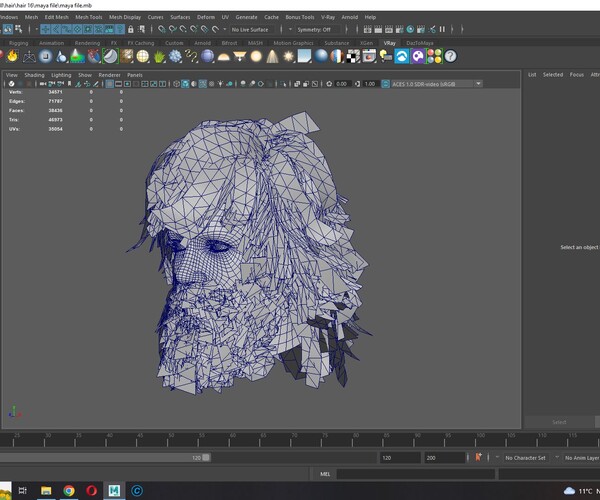Toggle snap to grid magnet icon

coord(161,29)
